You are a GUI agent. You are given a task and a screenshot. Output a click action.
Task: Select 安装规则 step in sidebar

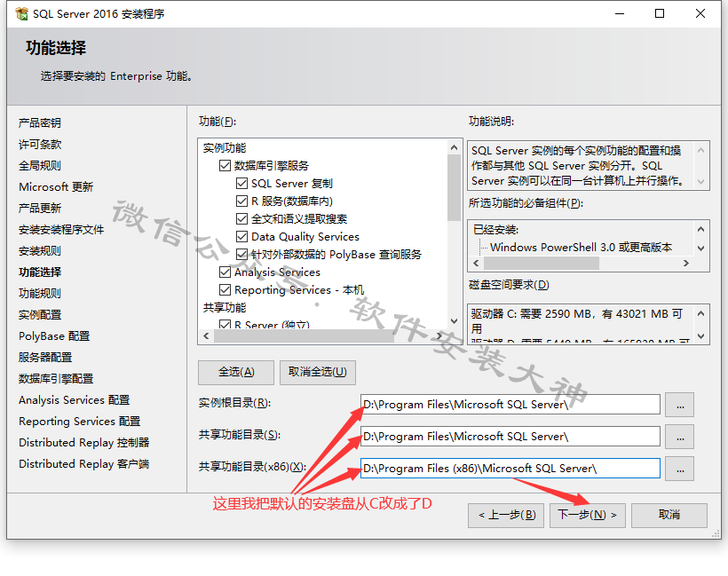pos(40,251)
